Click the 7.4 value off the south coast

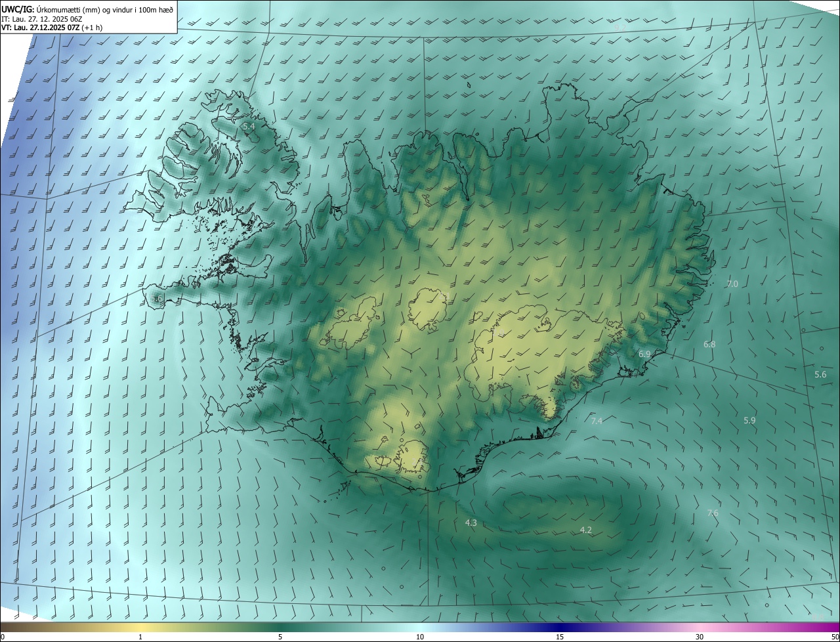click(x=597, y=421)
